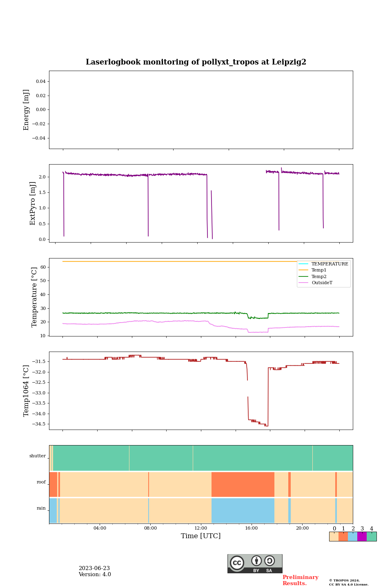Screen dimensions: 392x588
Task: Select the green colorbar swatch for value 4
Action: tap(372, 537)
